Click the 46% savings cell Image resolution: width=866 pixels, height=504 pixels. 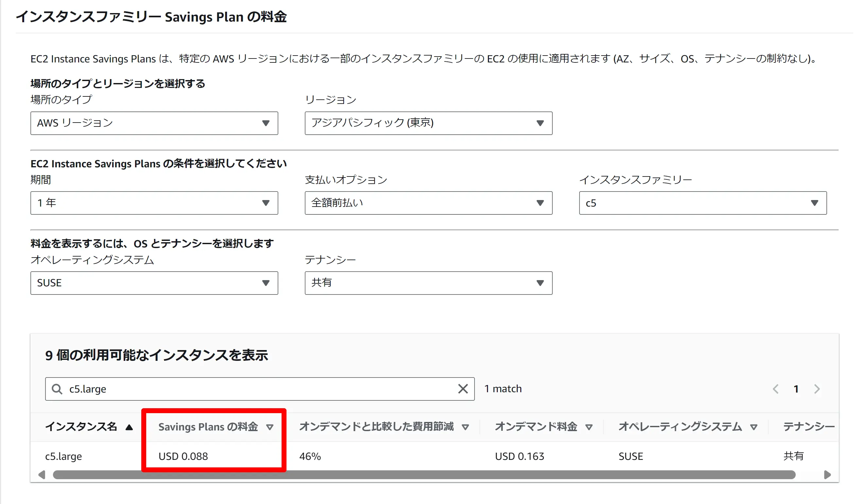pyautogui.click(x=310, y=456)
